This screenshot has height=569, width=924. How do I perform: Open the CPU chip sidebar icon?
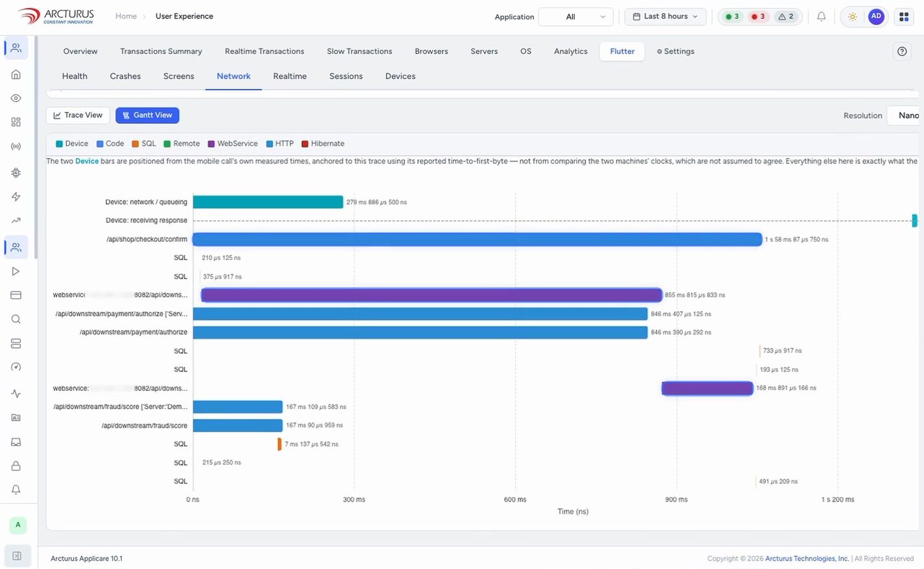click(x=16, y=172)
